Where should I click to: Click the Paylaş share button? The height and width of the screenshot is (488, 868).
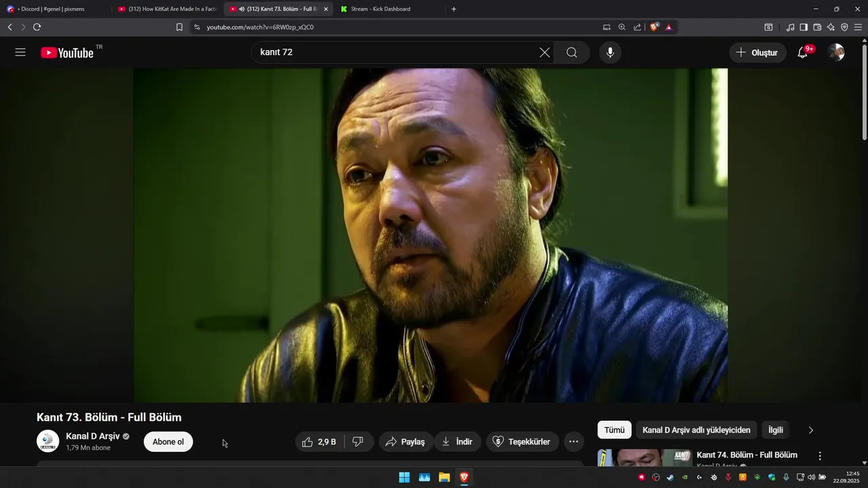[406, 442]
